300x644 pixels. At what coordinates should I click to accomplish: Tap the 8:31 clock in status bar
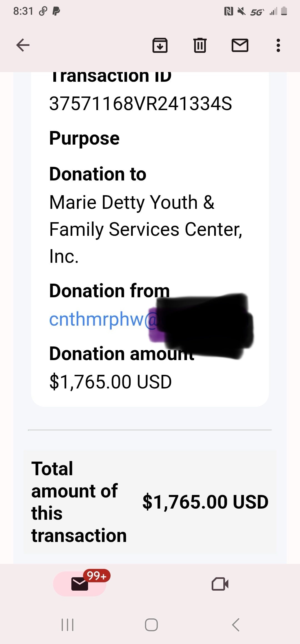[x=23, y=11]
